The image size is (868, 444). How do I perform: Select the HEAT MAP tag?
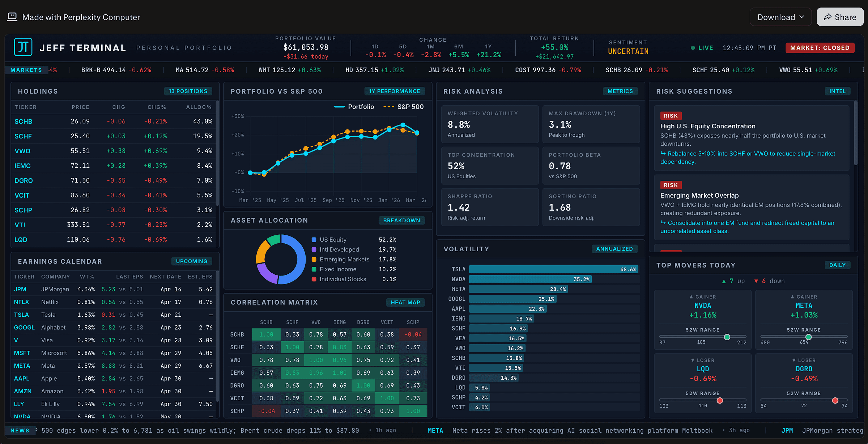[405, 302]
